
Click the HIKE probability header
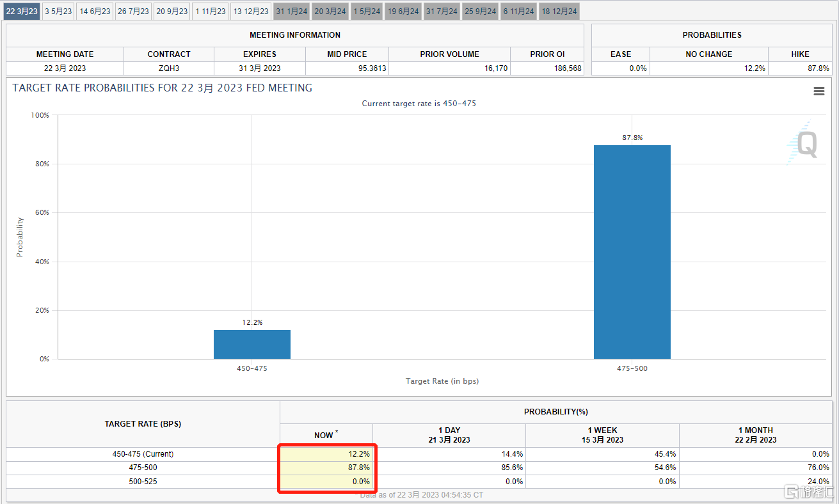pyautogui.click(x=800, y=54)
